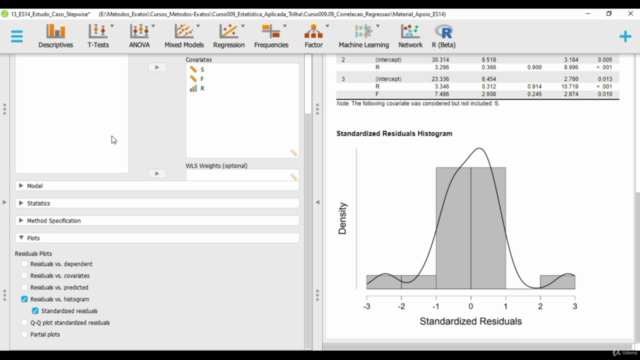
Task: Open the R (Beta) module
Action: (444, 36)
